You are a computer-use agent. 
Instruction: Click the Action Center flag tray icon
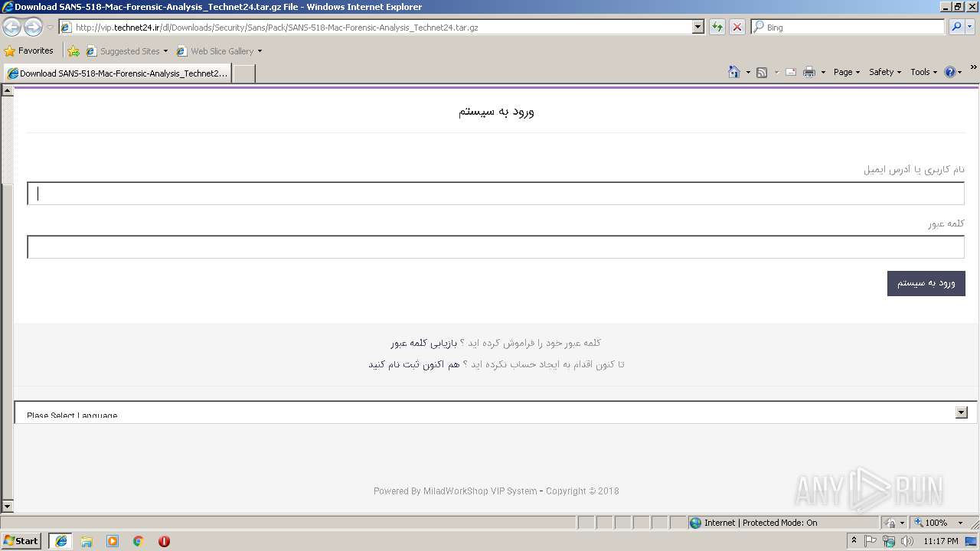871,541
